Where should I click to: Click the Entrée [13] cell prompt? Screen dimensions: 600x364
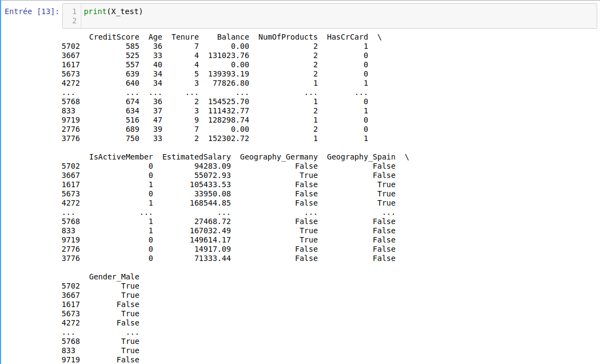pos(31,11)
